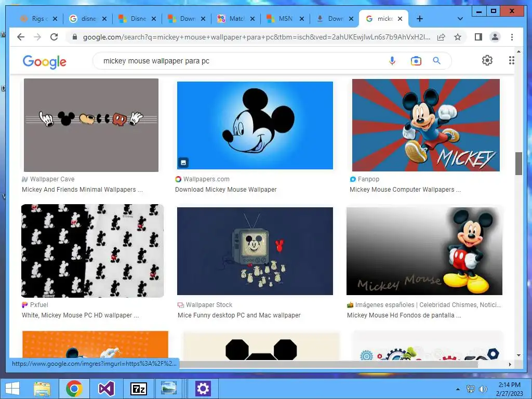Open a new browser tab

coord(420,19)
